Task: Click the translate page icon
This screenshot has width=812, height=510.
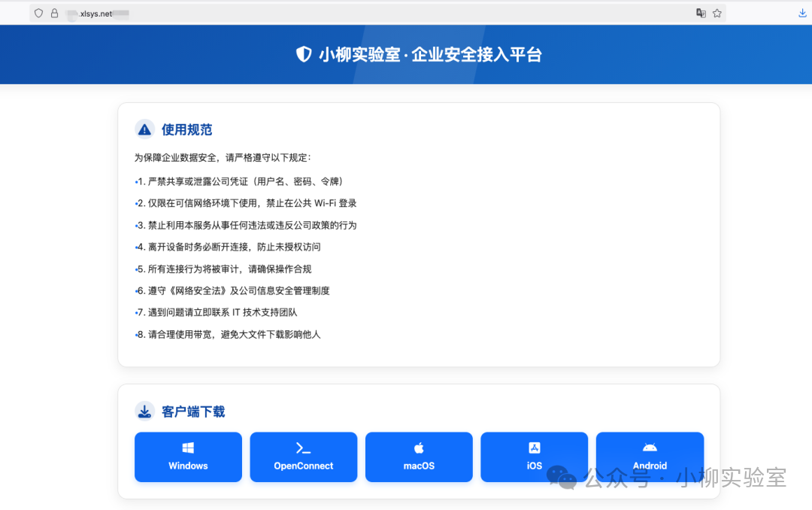Action: [x=701, y=13]
